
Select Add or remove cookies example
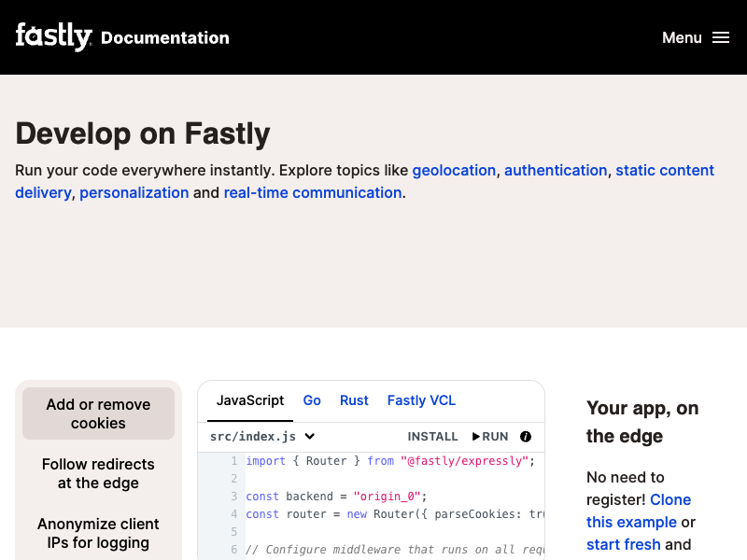click(98, 413)
